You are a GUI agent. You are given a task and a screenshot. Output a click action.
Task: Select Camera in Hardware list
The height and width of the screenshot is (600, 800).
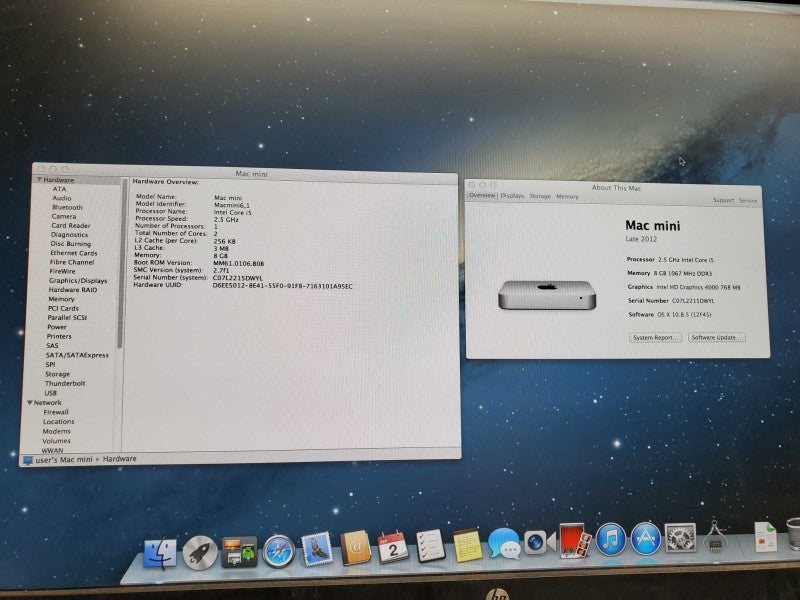64,216
